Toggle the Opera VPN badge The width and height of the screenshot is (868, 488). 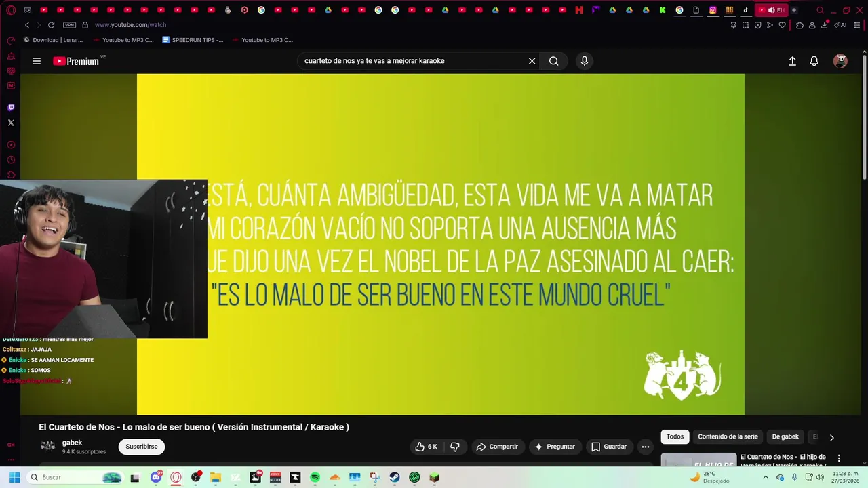click(69, 25)
